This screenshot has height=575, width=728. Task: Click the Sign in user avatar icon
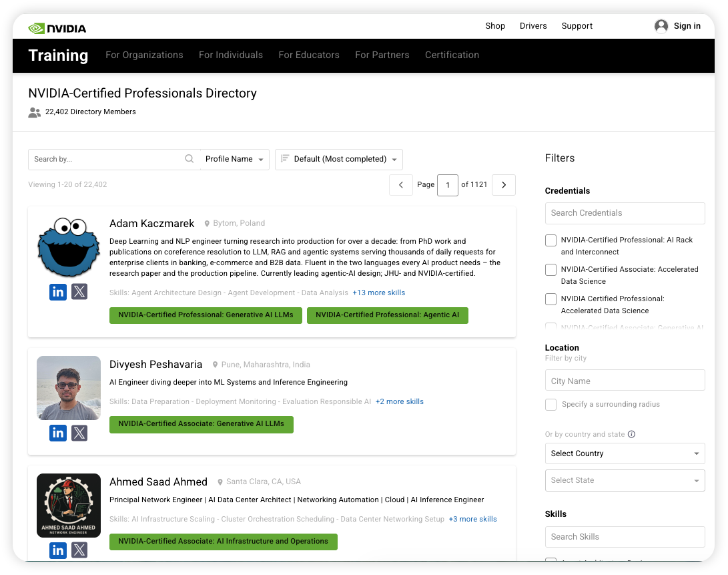[x=661, y=26]
